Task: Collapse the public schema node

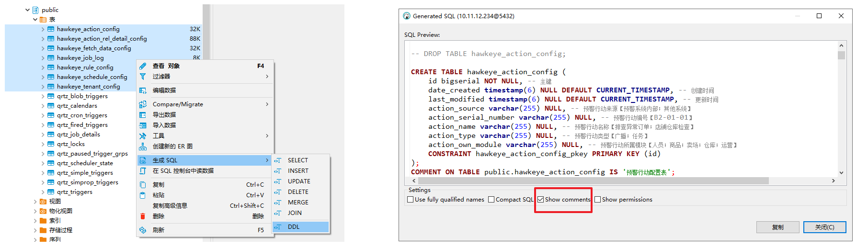Action: [x=27, y=10]
